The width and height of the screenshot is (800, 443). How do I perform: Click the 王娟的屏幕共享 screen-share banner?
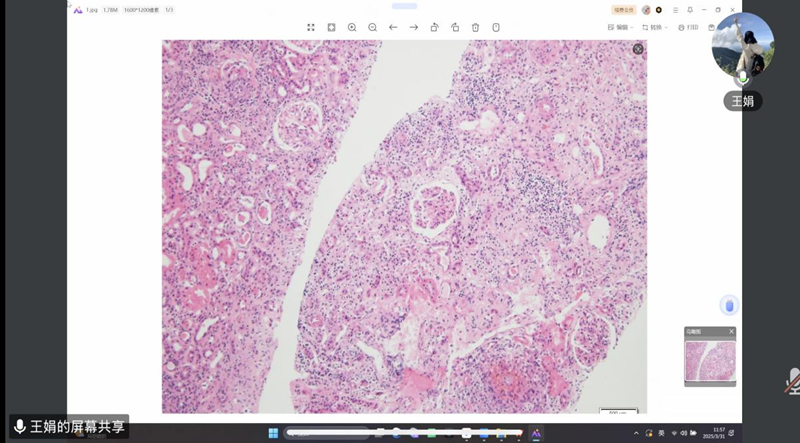(69, 427)
